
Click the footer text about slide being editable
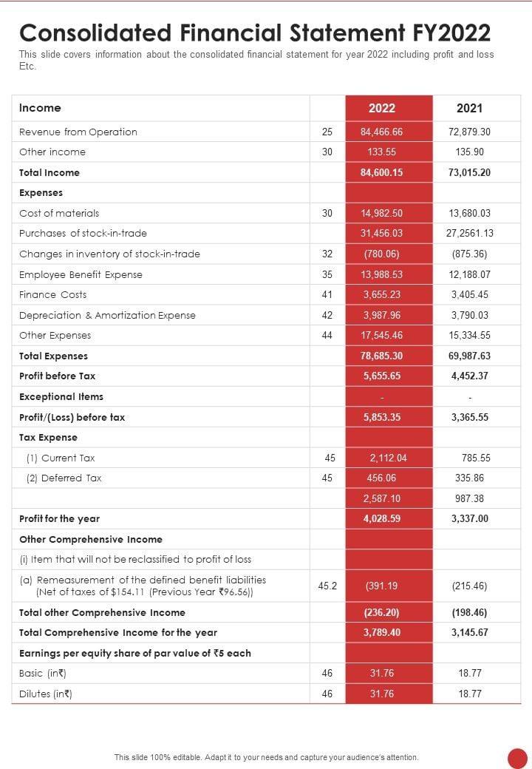tap(266, 757)
